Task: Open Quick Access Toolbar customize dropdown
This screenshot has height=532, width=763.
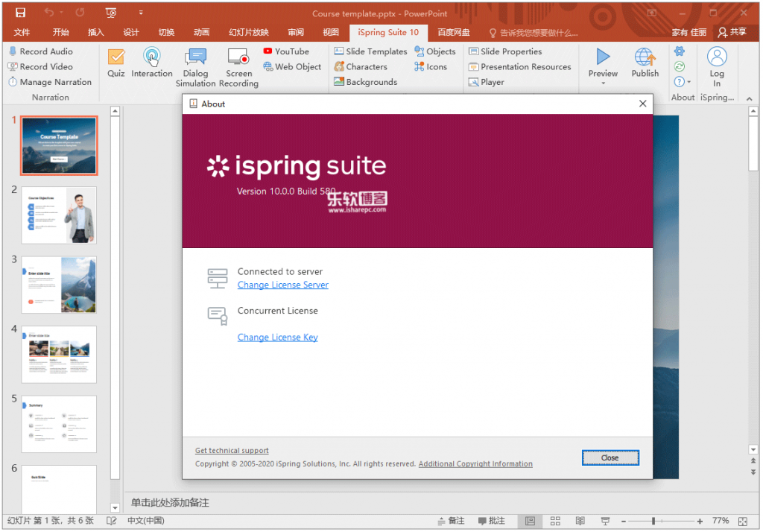Action: 141,13
